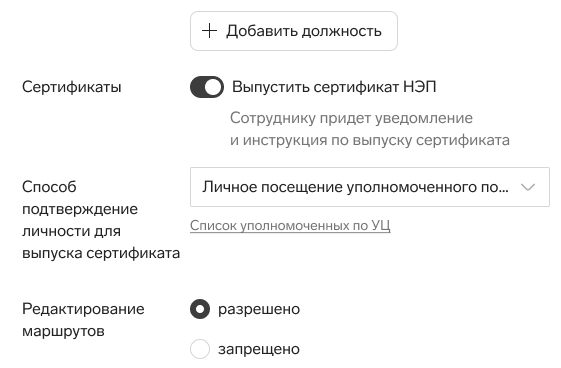Disable the Выпустить сертификат НЭП switch

(x=207, y=87)
